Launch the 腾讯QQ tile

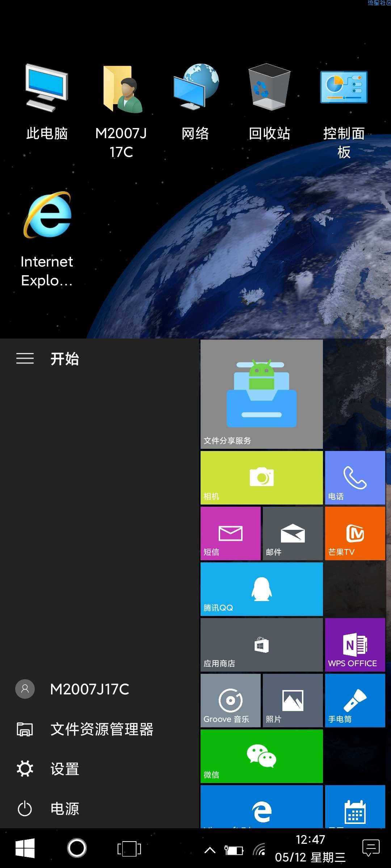tap(262, 589)
